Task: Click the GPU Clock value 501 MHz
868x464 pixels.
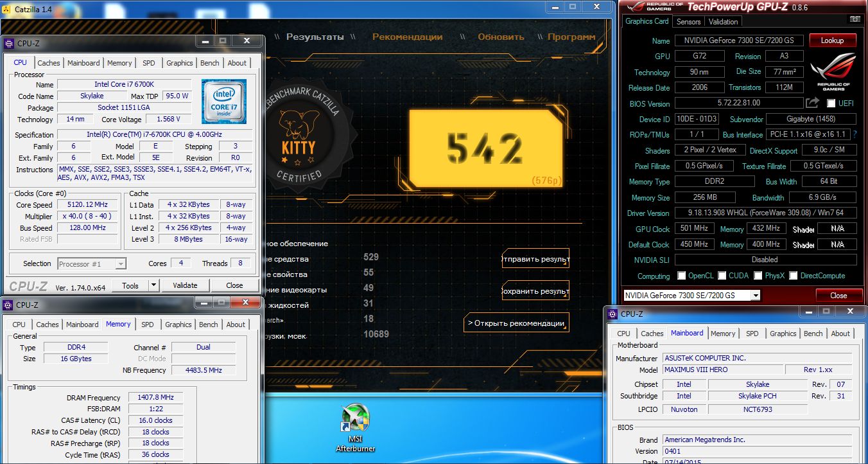Action: coord(694,229)
